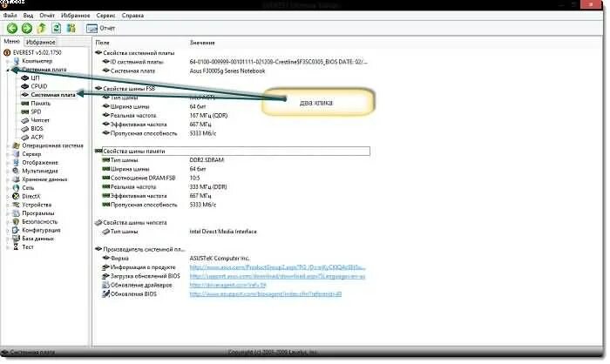610x364 pixels.
Task: Open the CPUID tree icon
Action: 25,86
